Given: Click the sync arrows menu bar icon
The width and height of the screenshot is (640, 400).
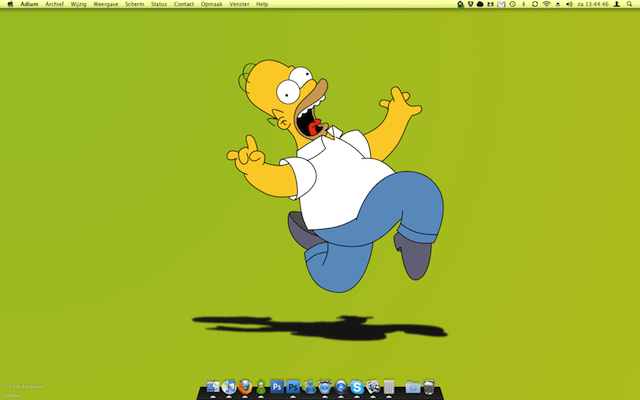Looking at the screenshot, I should tap(535, 4).
